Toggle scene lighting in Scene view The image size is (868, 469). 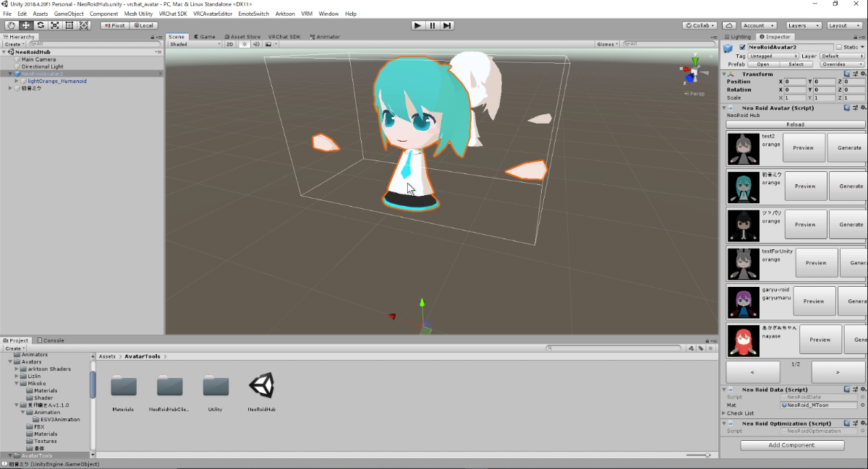(x=244, y=44)
